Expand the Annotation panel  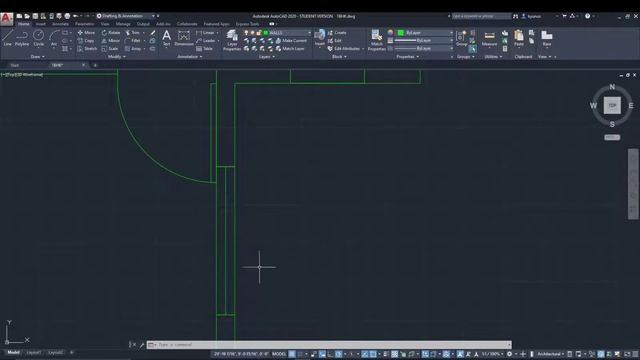(x=190, y=57)
